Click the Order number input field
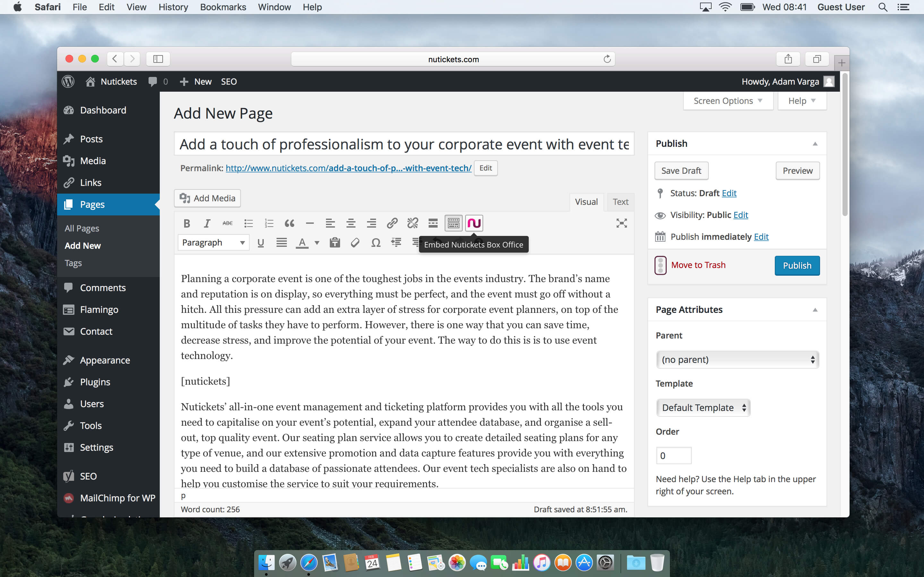This screenshot has width=924, height=577. [x=673, y=455]
